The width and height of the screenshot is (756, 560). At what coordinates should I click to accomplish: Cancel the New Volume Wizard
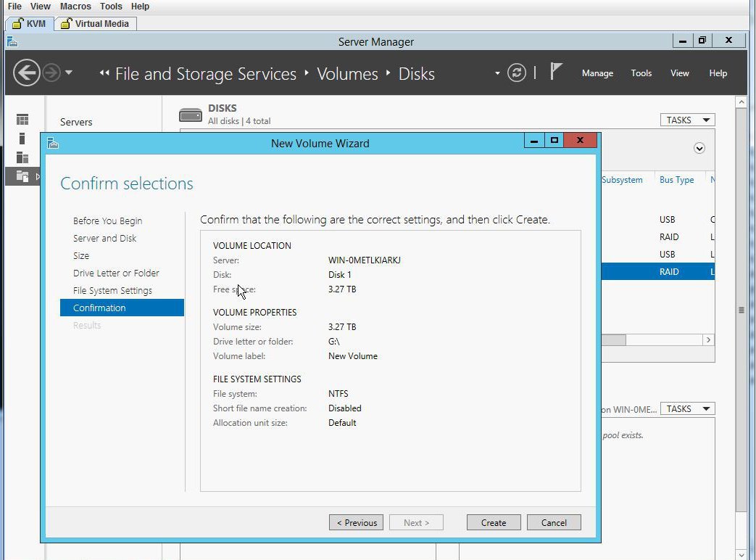coord(554,522)
